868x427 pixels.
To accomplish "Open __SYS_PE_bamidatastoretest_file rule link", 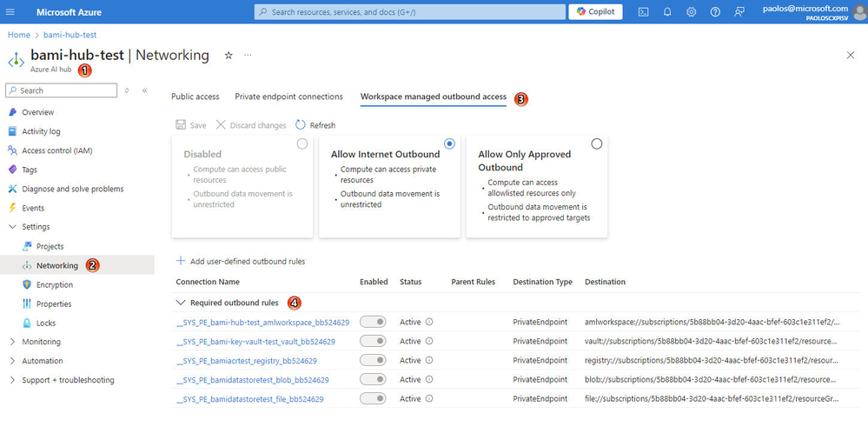I will [x=249, y=399].
